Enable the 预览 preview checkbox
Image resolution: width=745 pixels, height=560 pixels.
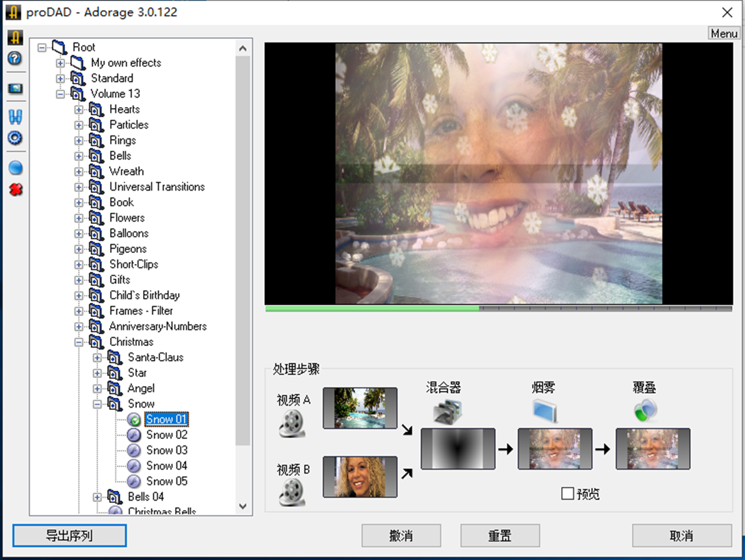click(567, 494)
